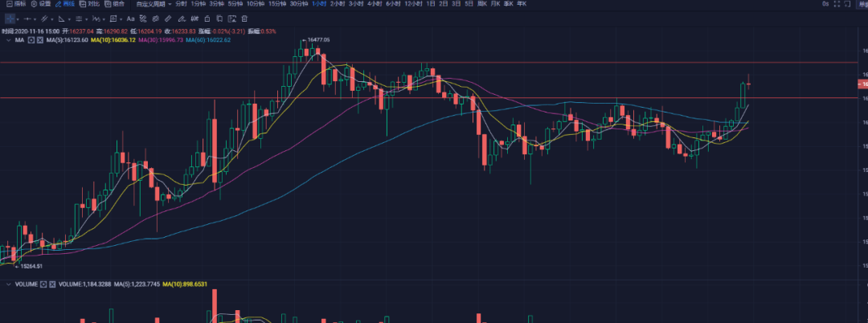The image size is (868, 323).
Task: Select the 10分钟 timeframe
Action: (x=256, y=3)
